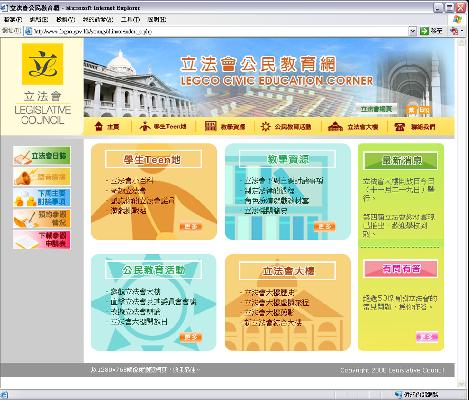Open the 工具(T) Tools menu
This screenshot has height=400, width=469.
(x=130, y=20)
